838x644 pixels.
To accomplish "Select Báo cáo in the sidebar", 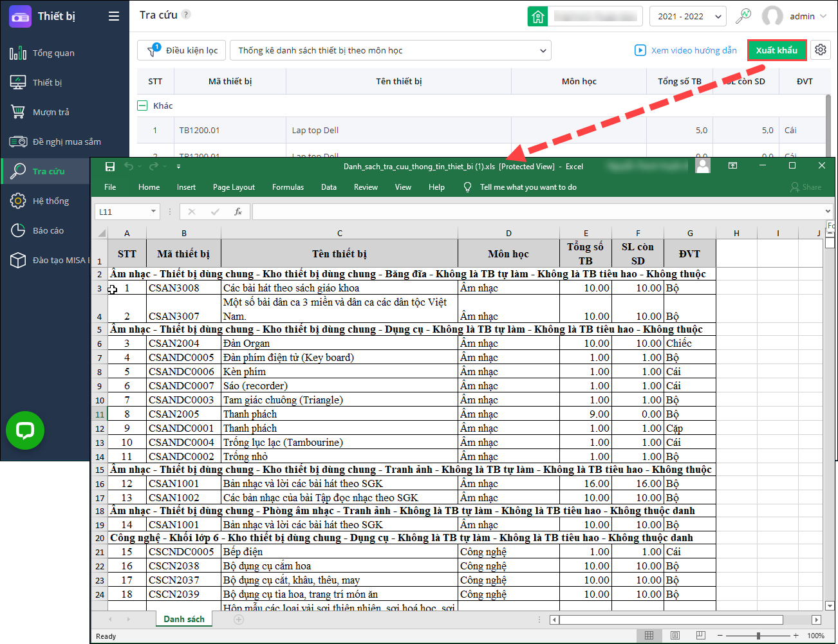I will (x=48, y=230).
